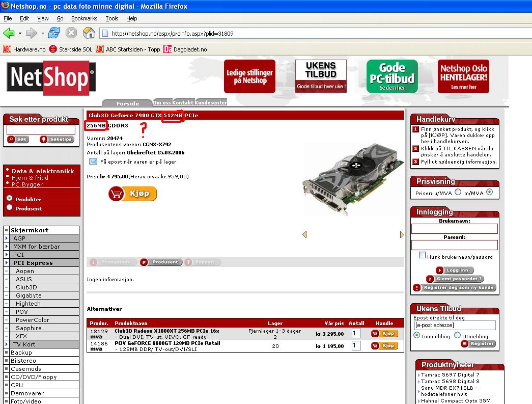Open the Ledige stillinger på Netshop banner
The image size is (532, 404).
250,76
